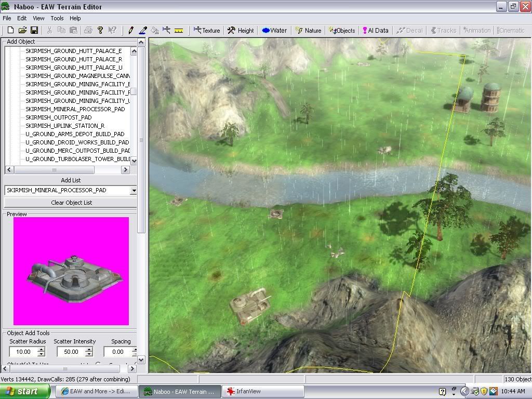Increase Scatter Radius with up arrow
This screenshot has width=532, height=399.
coord(41,350)
